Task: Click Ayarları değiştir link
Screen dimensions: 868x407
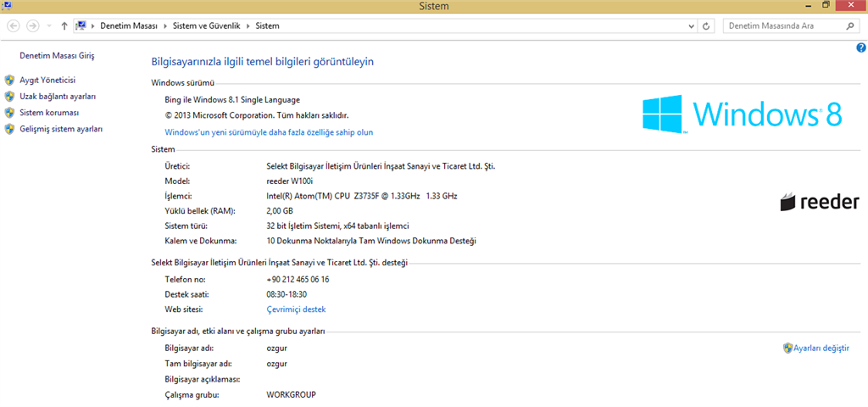Action: pos(821,348)
